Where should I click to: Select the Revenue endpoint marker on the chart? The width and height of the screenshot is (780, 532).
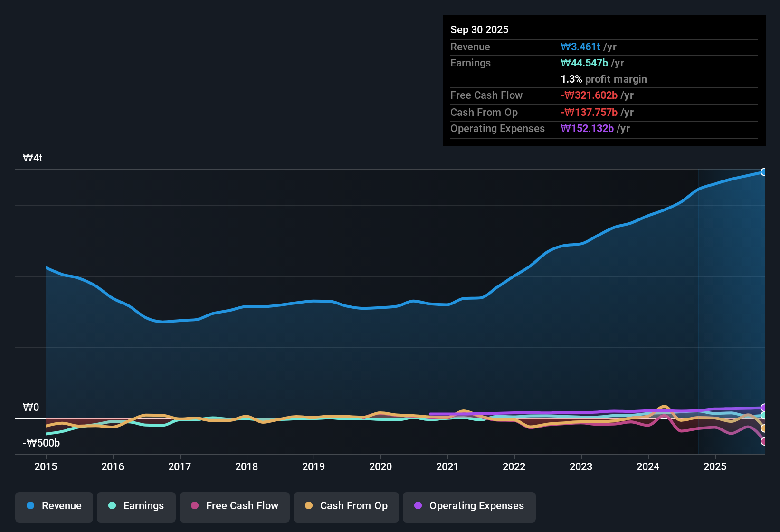pyautogui.click(x=764, y=171)
